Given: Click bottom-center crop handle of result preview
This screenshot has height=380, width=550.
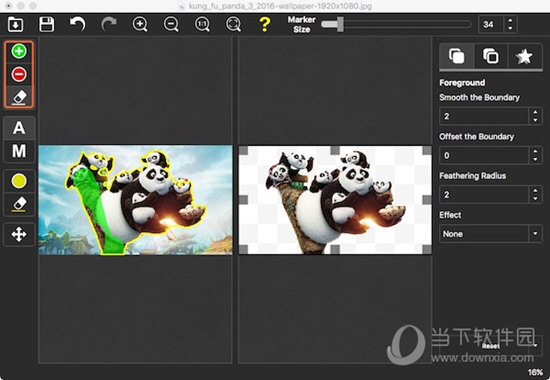Looking at the screenshot, I should click(335, 249).
